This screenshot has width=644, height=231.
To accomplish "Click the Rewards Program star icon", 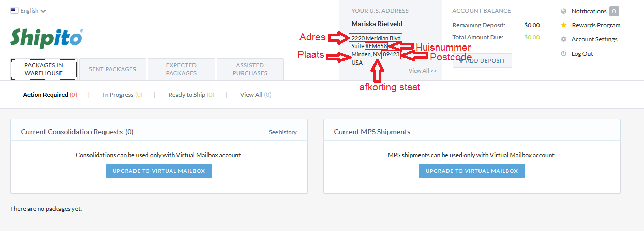I will coord(564,25).
